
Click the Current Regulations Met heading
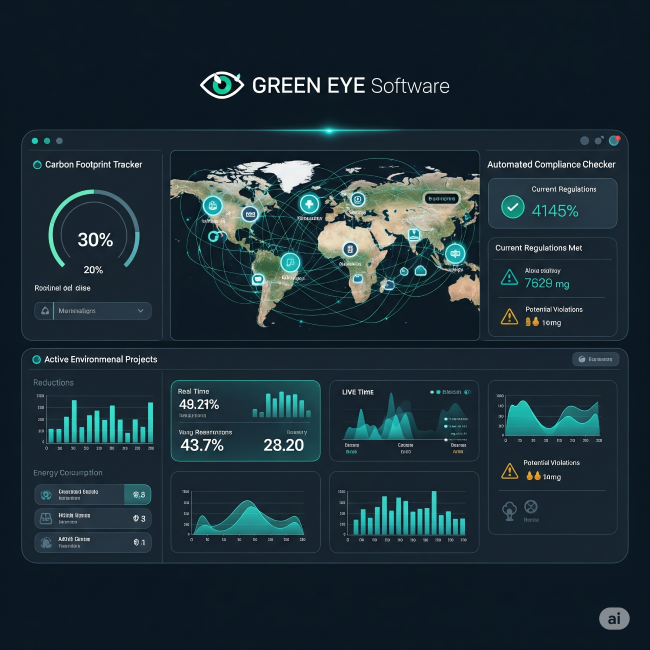(538, 248)
